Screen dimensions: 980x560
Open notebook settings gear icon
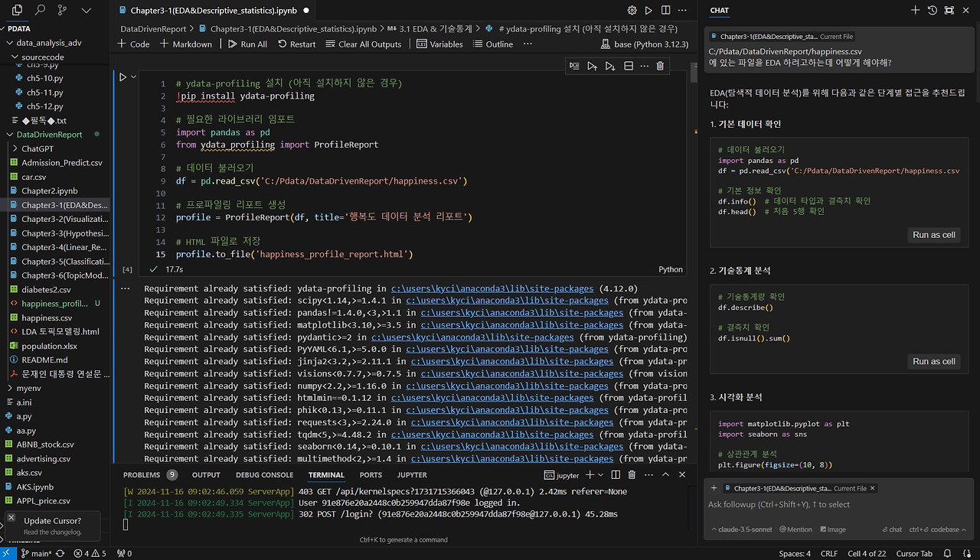click(x=632, y=11)
